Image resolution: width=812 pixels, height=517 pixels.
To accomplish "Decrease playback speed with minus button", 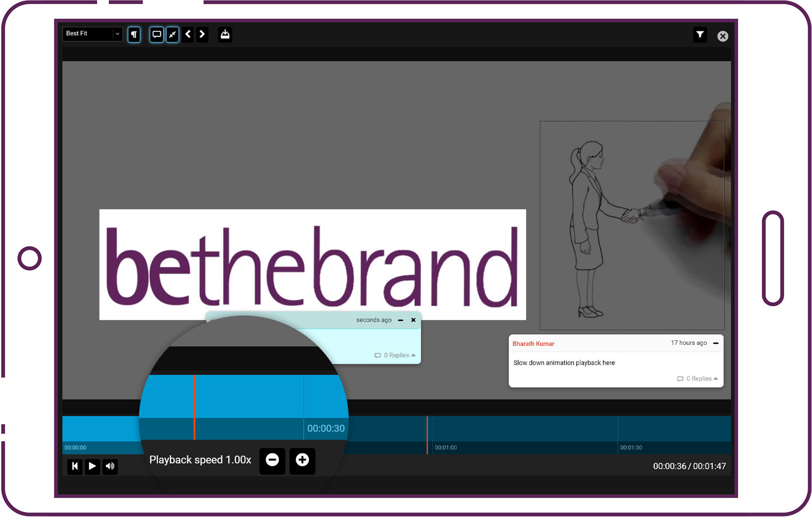I will 273,461.
